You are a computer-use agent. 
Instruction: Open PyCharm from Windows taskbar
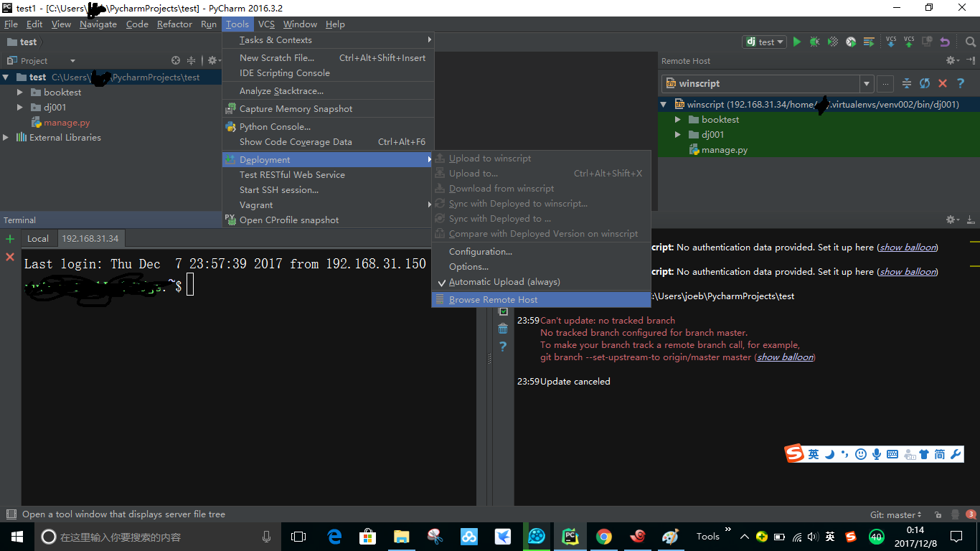(570, 537)
